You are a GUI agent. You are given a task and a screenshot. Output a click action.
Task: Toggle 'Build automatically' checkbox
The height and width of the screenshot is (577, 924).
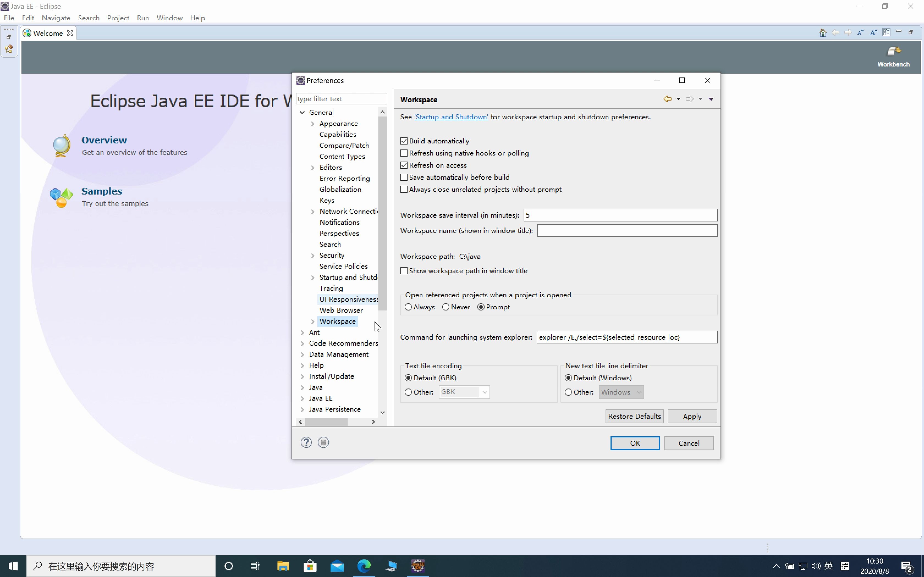click(x=404, y=140)
